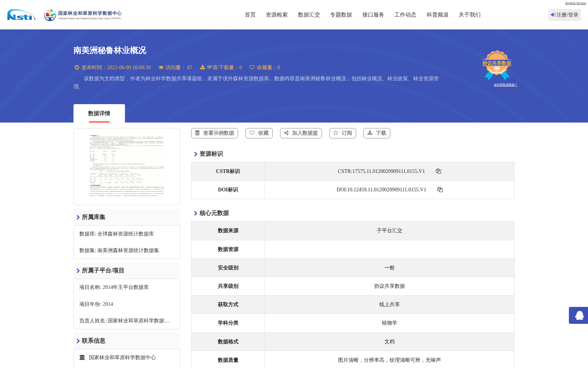Go to 数据汇交
The image size is (588, 368).
[309, 15]
